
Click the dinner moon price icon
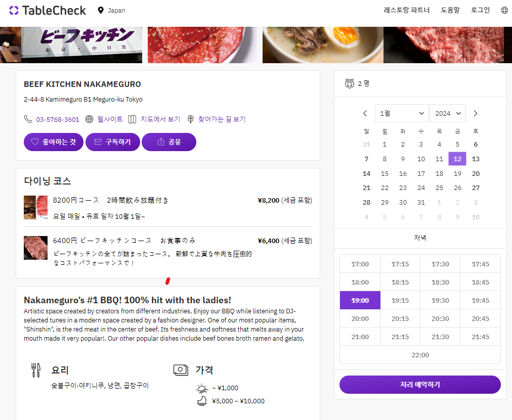[202, 401]
